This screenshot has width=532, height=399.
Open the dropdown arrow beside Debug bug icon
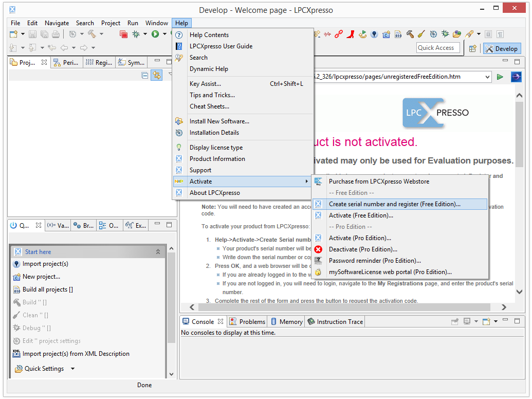coord(145,34)
